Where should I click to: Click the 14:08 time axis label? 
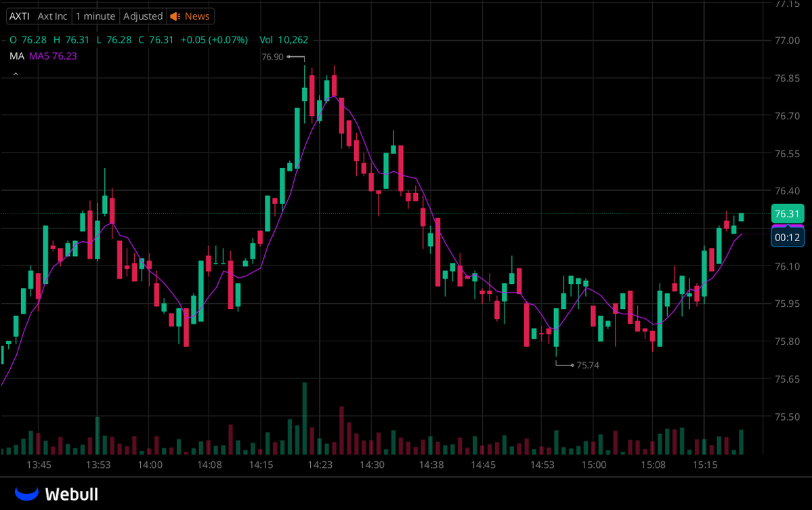pyautogui.click(x=209, y=465)
